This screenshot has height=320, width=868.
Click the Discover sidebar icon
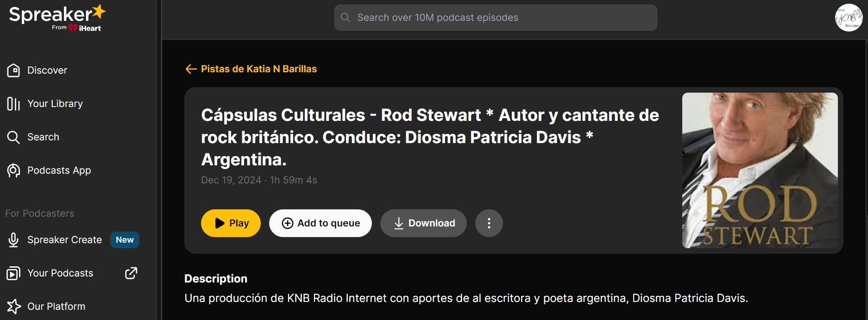click(x=13, y=70)
